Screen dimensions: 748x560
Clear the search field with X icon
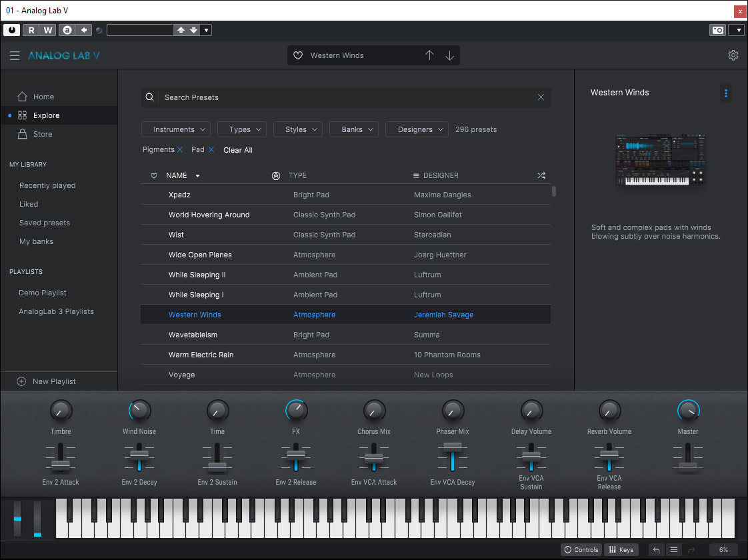541,97
